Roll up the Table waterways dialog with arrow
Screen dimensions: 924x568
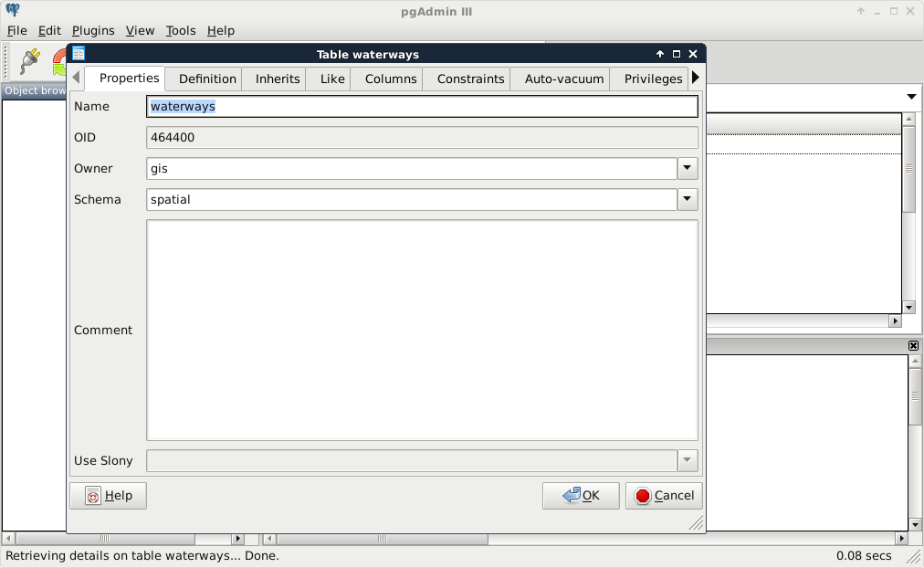[x=660, y=54]
